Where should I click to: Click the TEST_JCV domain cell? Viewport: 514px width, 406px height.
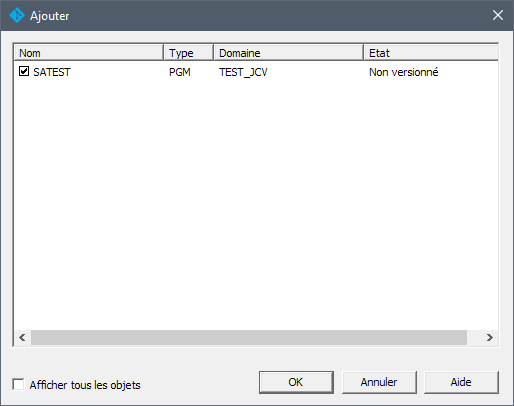(243, 72)
